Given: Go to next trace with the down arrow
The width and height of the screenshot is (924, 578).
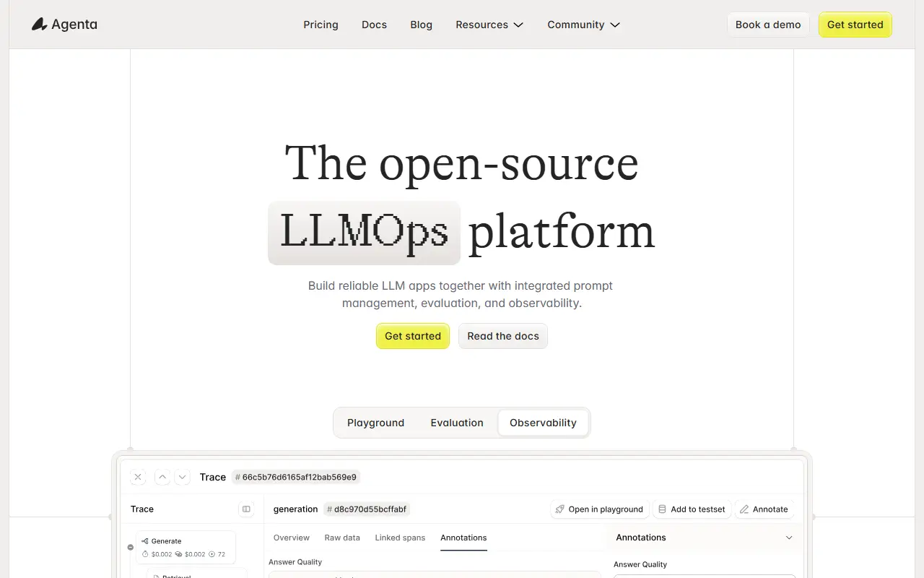Looking at the screenshot, I should tap(183, 477).
